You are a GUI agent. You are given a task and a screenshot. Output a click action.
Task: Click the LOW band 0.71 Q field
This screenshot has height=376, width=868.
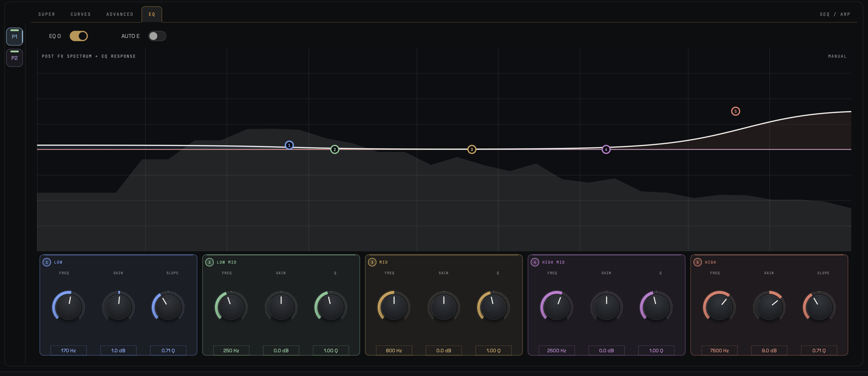(x=168, y=350)
